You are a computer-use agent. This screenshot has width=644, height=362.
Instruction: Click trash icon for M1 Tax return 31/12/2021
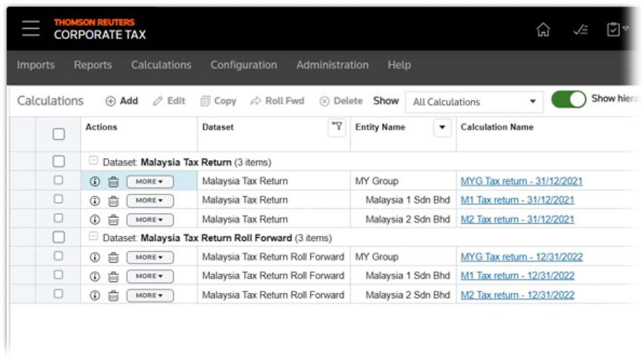coord(114,201)
